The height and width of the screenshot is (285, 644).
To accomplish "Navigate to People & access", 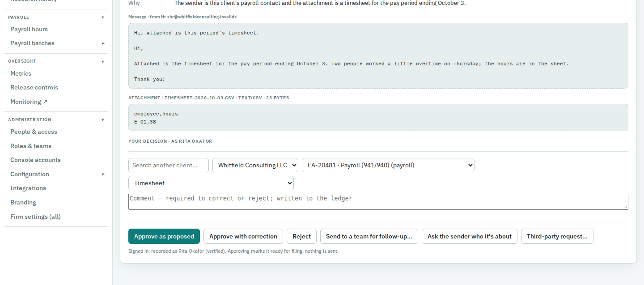I will pos(34,132).
